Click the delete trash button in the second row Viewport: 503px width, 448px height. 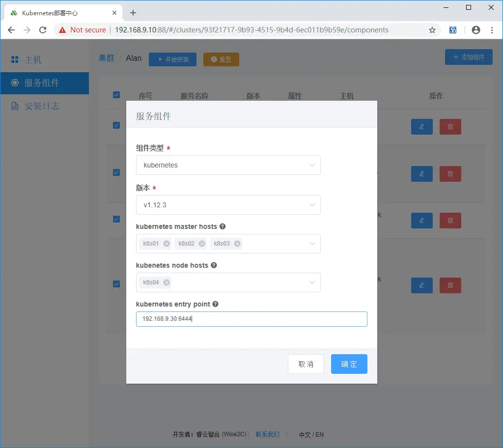450,174
